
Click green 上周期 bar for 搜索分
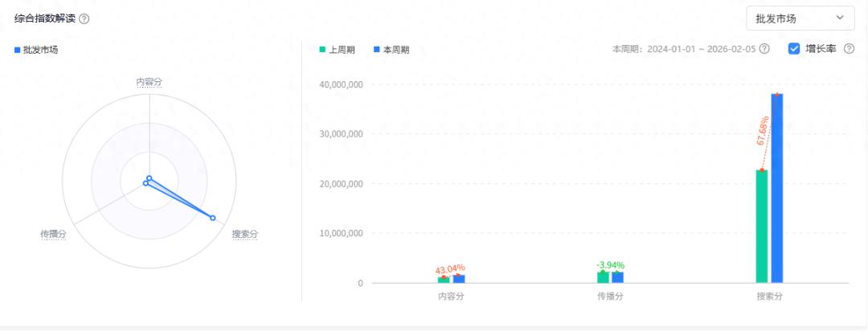click(762, 227)
